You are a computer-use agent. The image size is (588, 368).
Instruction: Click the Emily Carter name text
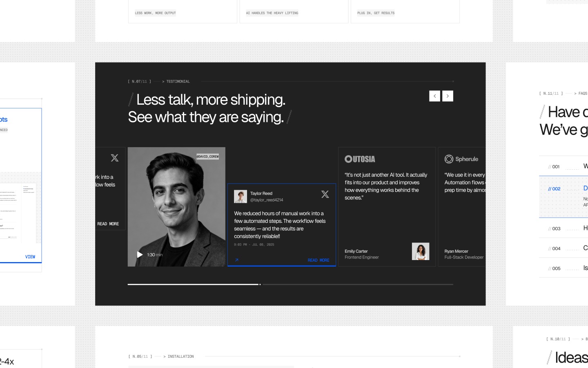356,251
